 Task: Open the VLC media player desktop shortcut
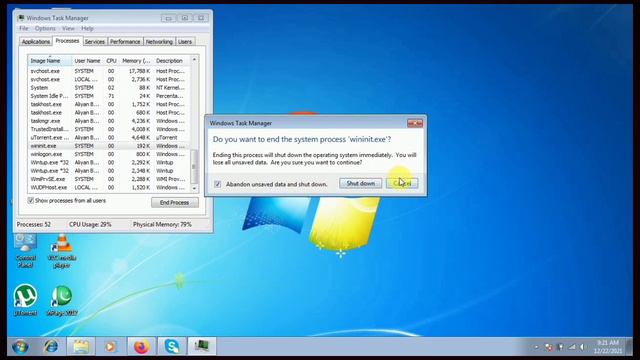(62, 251)
